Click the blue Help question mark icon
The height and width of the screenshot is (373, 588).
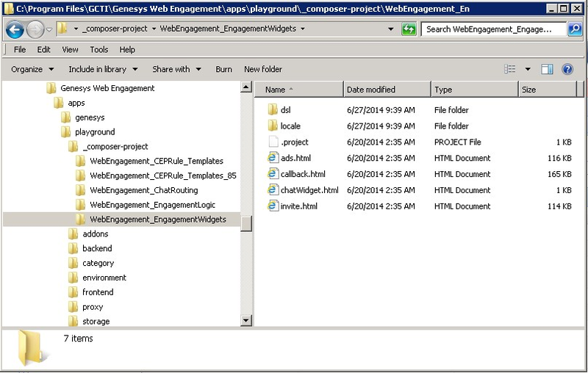pyautogui.click(x=567, y=69)
